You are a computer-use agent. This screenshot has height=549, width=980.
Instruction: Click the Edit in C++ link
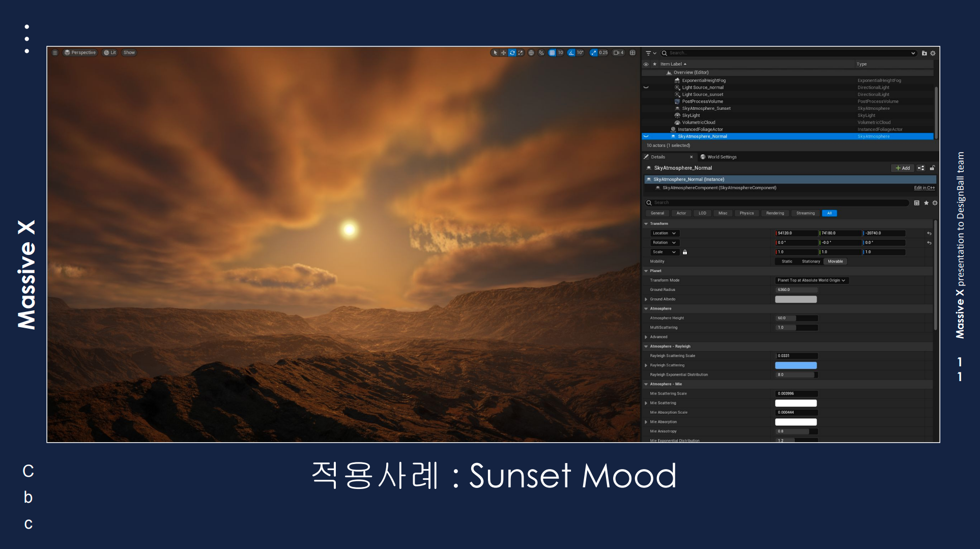click(x=924, y=188)
